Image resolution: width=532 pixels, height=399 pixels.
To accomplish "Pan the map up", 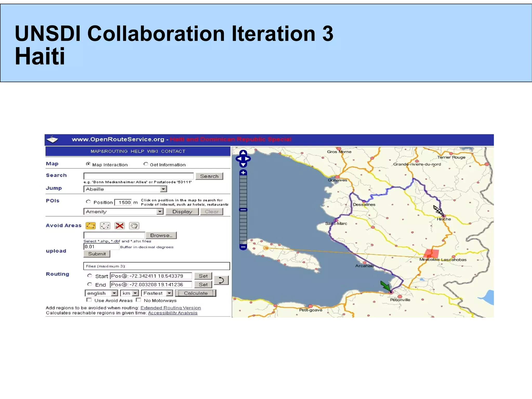I will tap(243, 153).
